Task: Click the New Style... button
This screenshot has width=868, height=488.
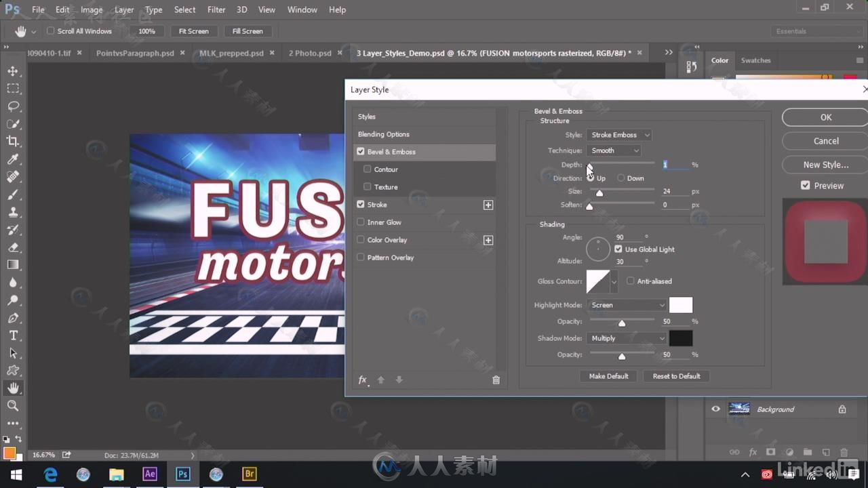Action: [x=825, y=165]
